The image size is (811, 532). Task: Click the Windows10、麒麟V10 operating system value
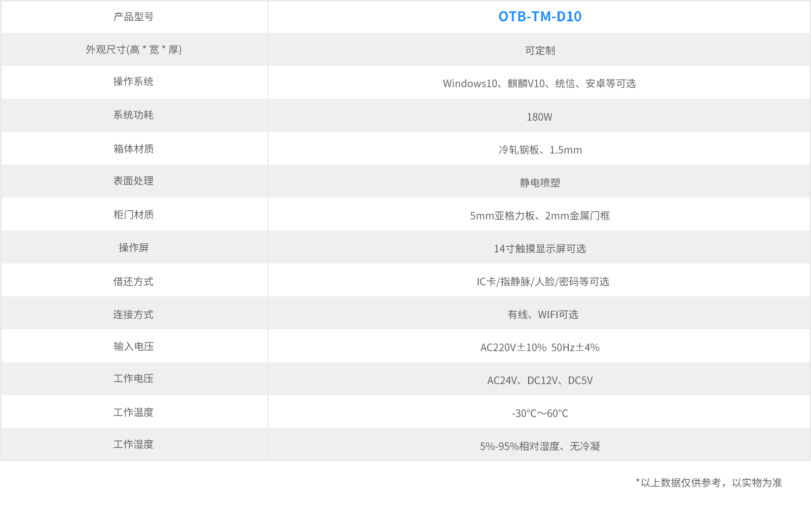coord(539,84)
